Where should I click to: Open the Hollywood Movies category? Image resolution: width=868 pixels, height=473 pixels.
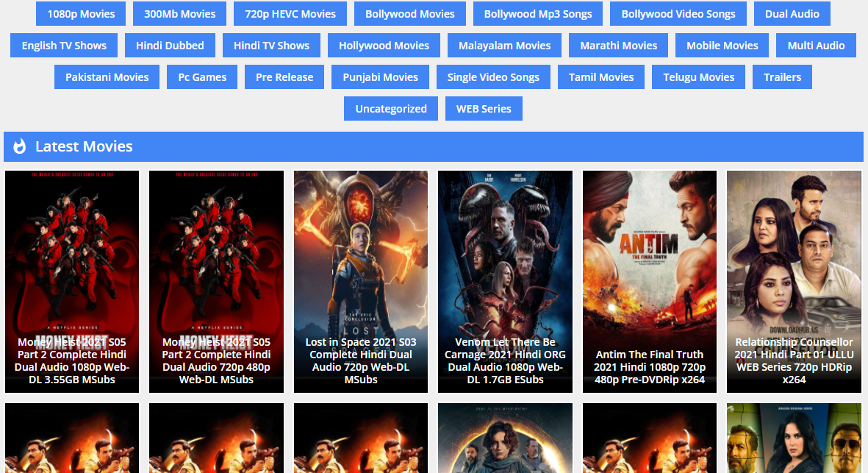click(384, 46)
